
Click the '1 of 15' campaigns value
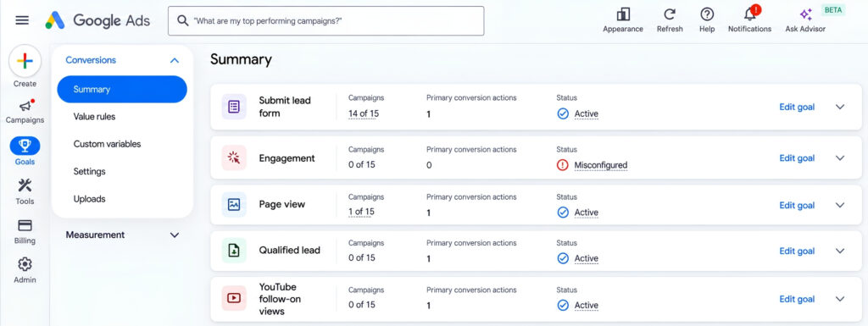pyautogui.click(x=361, y=212)
